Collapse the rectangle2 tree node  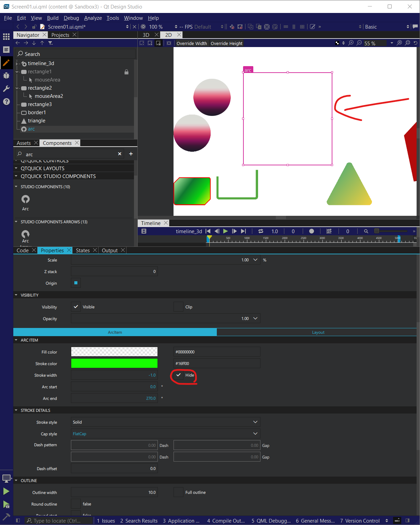[x=17, y=88]
